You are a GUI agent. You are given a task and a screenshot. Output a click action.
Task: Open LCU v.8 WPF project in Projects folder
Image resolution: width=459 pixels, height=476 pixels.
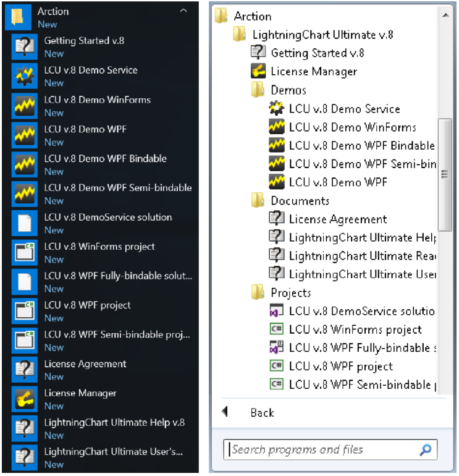341,366
